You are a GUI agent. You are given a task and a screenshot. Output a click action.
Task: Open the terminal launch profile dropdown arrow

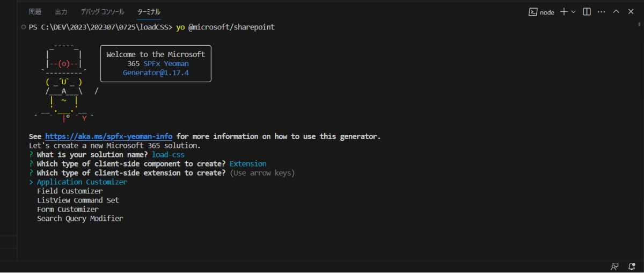(x=573, y=12)
